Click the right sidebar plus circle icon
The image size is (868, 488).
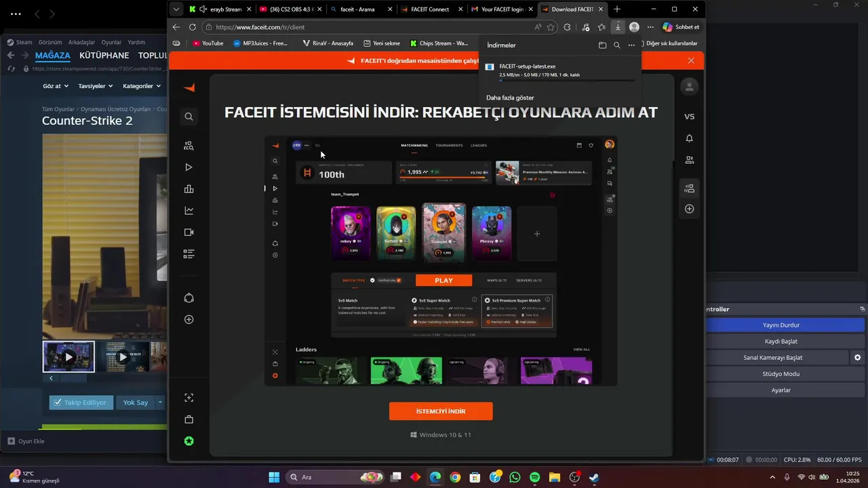tap(690, 209)
